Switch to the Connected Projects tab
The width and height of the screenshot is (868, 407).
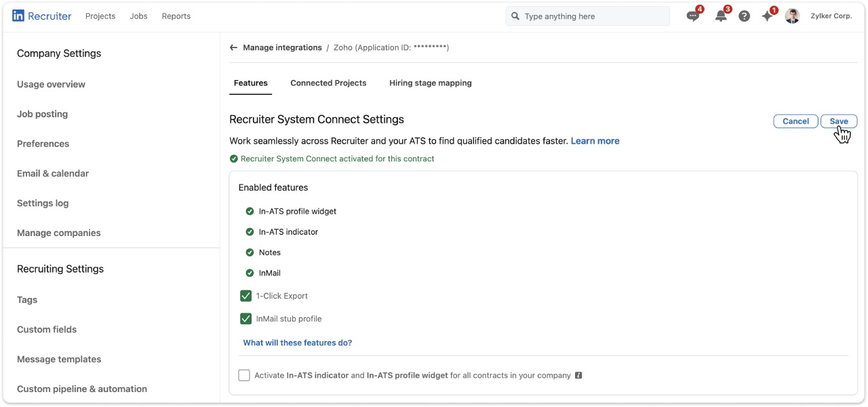click(x=328, y=83)
